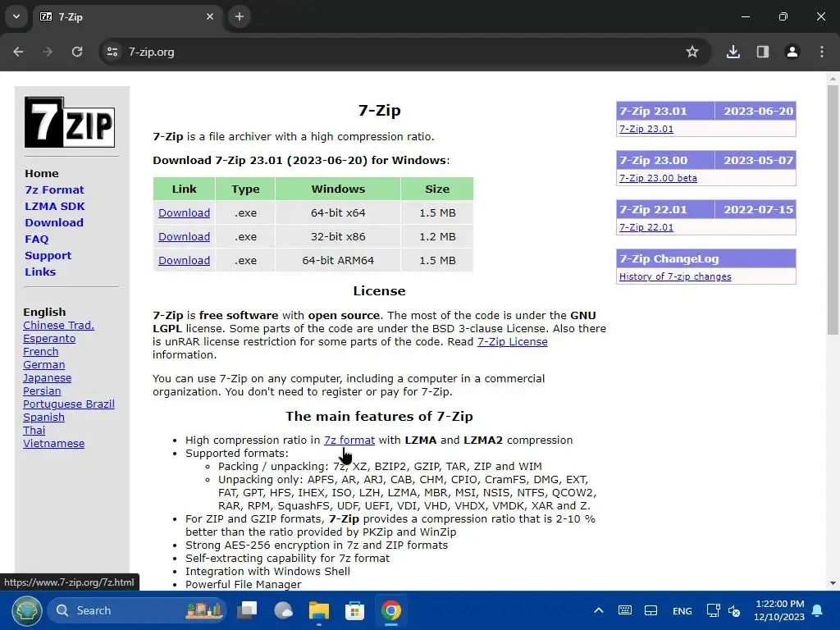Open File Explorer from taskbar
The width and height of the screenshot is (840, 630).
pos(319,610)
